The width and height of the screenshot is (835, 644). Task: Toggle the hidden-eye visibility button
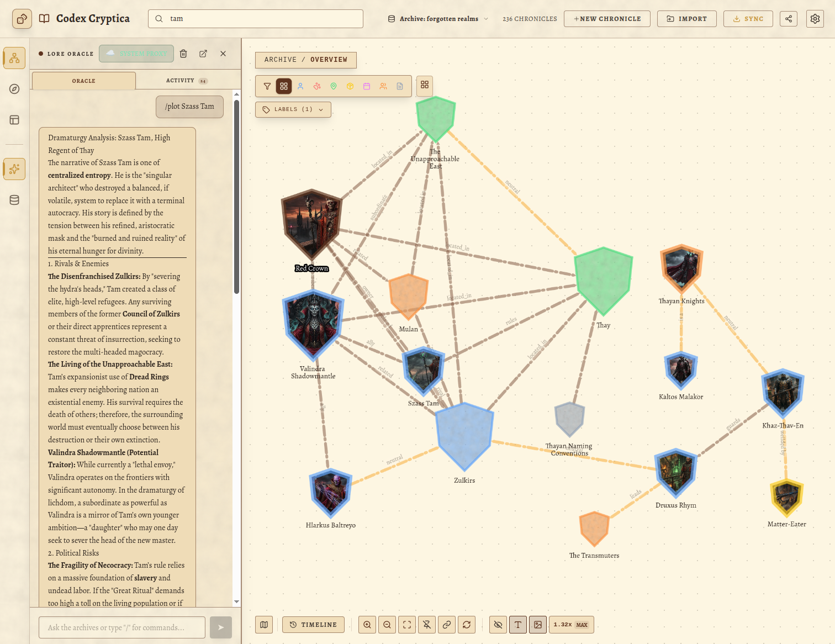(498, 625)
